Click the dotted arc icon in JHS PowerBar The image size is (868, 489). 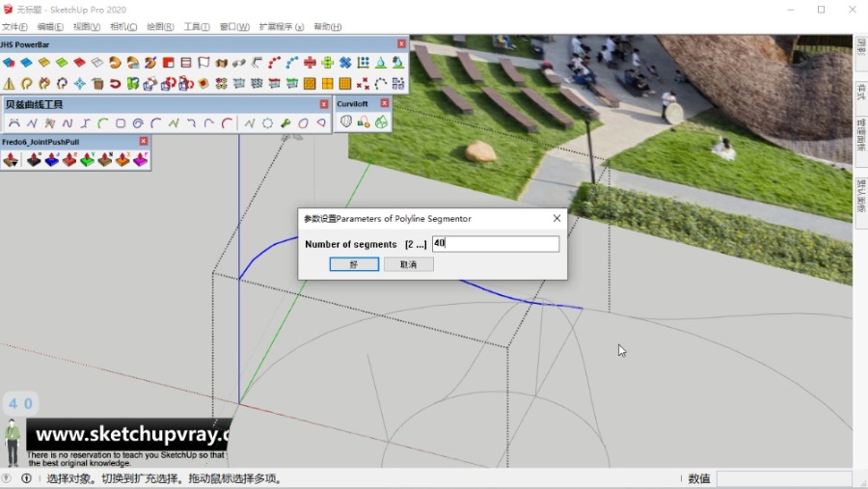[380, 84]
